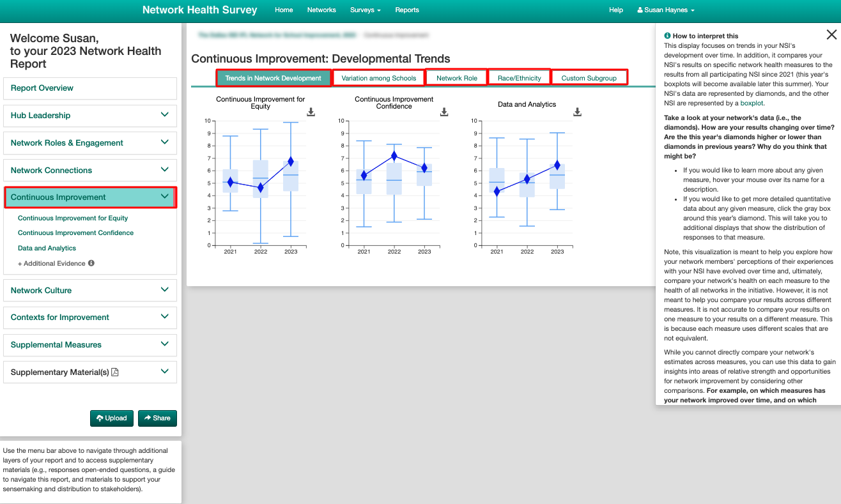841x504 pixels.
Task: Expand the Supplementary Material(s) section
Action: pyautogui.click(x=89, y=372)
